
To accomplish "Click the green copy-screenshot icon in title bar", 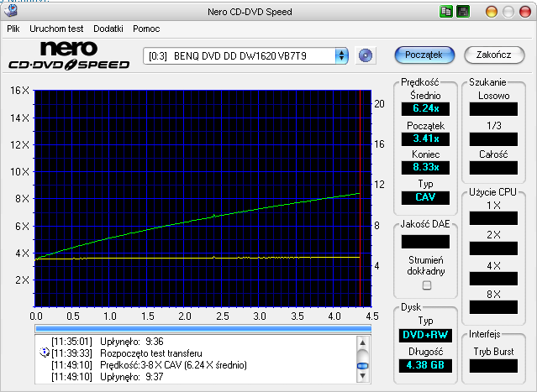I will pos(445,11).
